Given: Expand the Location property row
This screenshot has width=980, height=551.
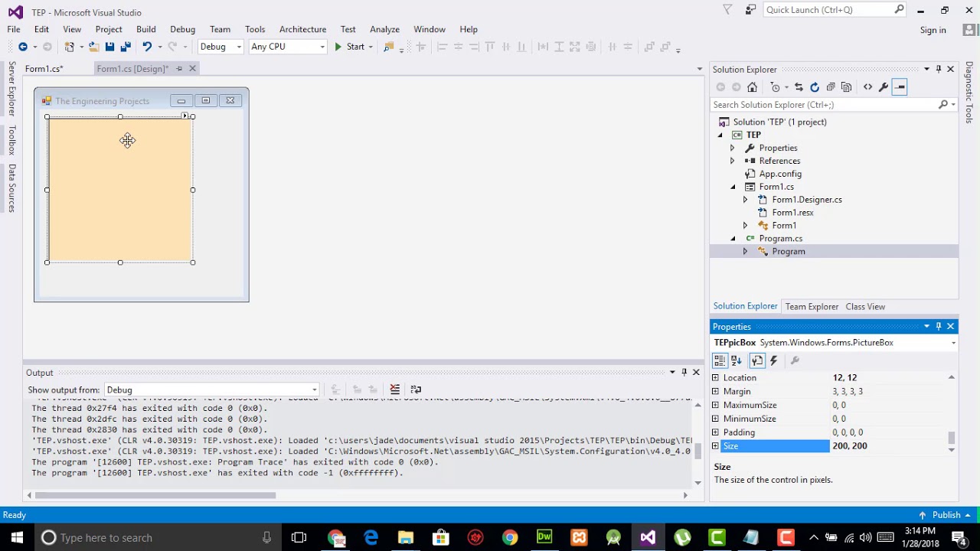Looking at the screenshot, I should [716, 378].
